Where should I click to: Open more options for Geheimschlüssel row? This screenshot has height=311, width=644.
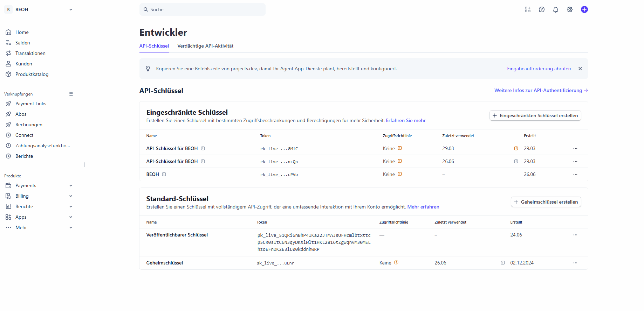tap(575, 263)
